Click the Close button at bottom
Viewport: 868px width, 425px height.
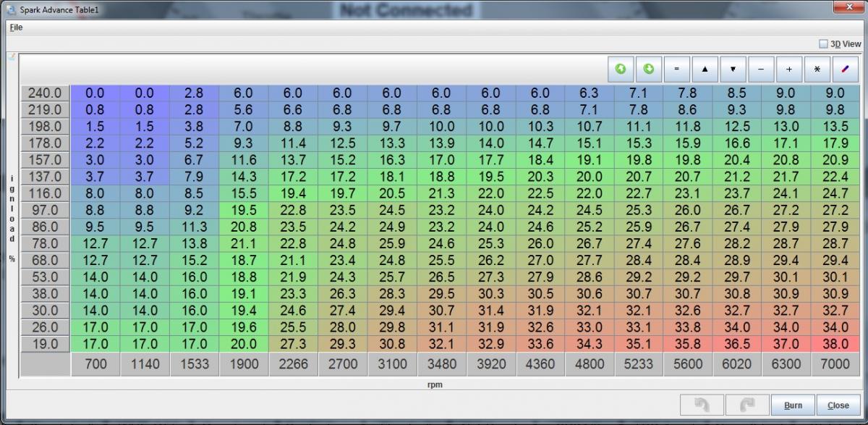pyautogui.click(x=838, y=405)
